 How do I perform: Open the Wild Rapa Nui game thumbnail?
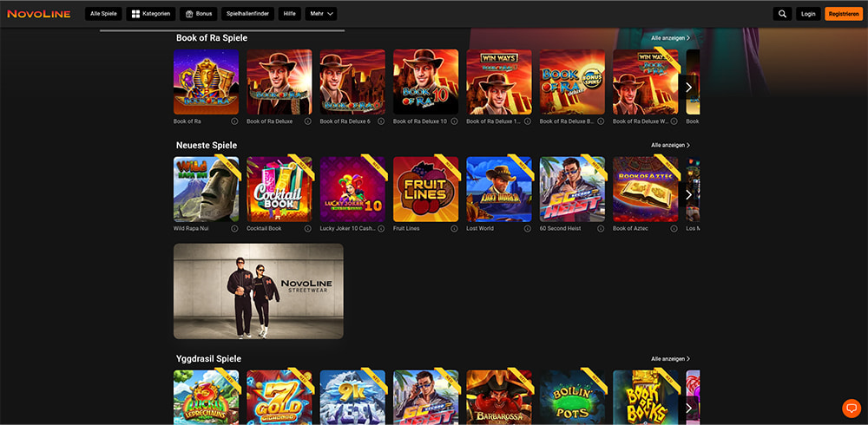[x=207, y=189]
